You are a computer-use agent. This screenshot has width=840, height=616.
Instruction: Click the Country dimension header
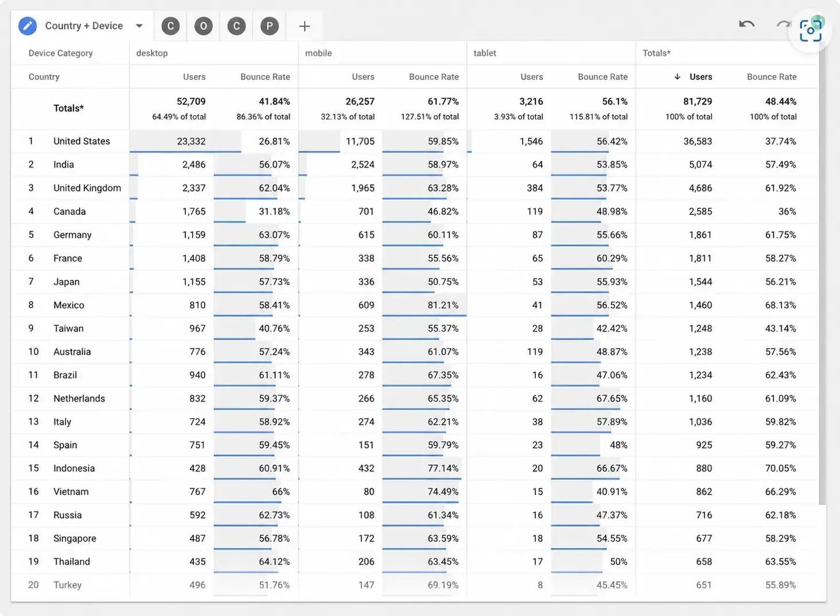pyautogui.click(x=44, y=77)
